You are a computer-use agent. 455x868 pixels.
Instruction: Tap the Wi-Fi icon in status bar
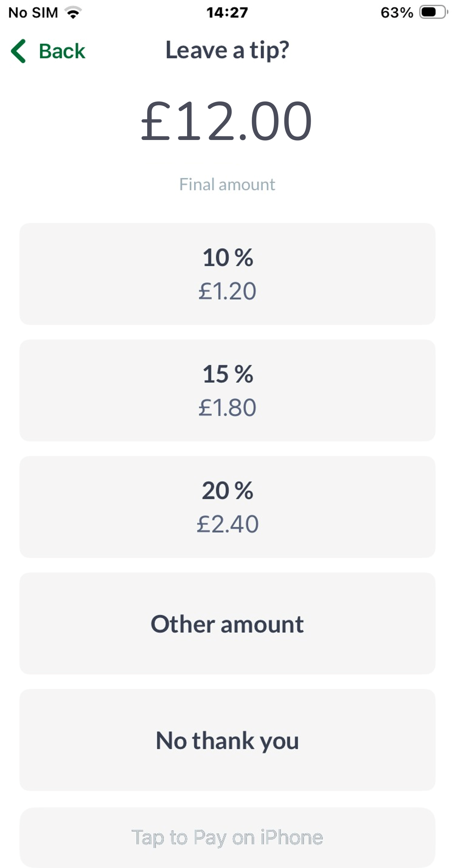click(73, 13)
